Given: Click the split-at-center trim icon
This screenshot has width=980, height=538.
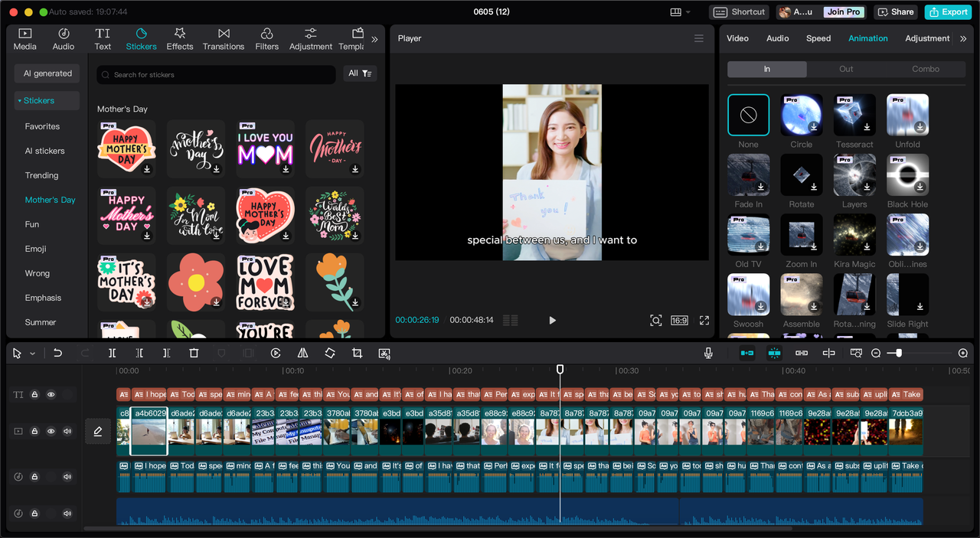Looking at the screenshot, I should [x=828, y=353].
